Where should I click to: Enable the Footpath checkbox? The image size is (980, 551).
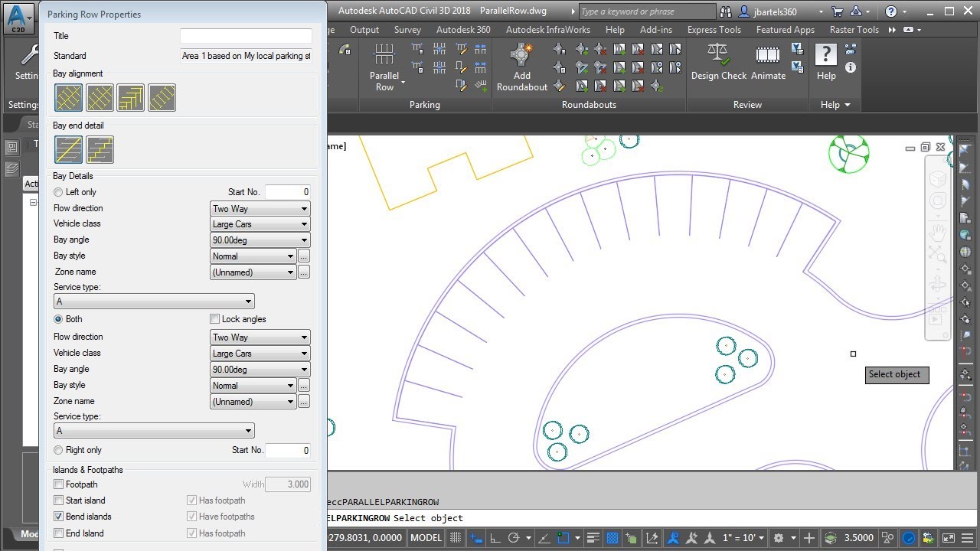coord(59,484)
